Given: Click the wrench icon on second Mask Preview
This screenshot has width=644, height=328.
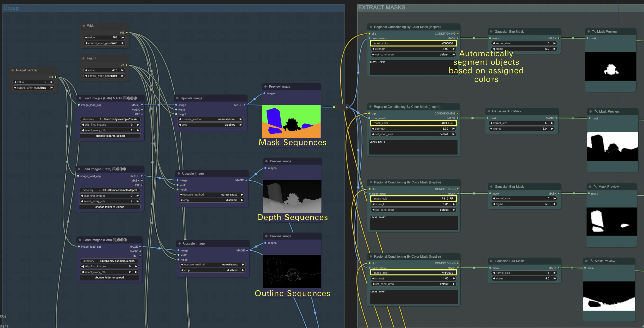Looking at the screenshot, I should coord(596,111).
